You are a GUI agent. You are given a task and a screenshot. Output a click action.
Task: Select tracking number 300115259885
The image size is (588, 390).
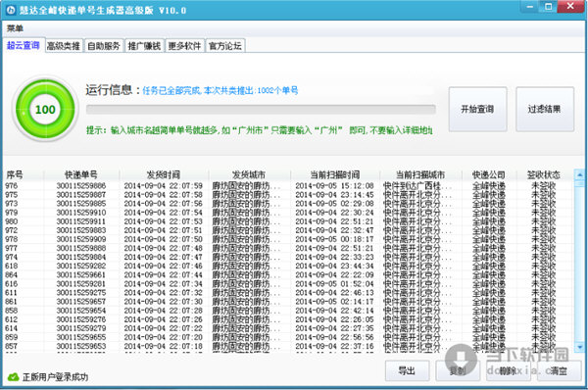pyautogui.click(x=81, y=204)
